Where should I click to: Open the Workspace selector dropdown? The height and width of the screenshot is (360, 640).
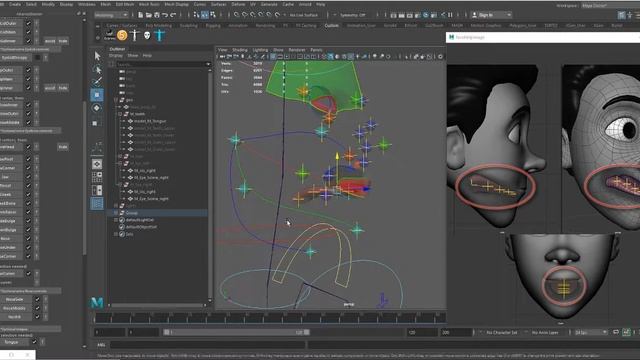coord(610,5)
